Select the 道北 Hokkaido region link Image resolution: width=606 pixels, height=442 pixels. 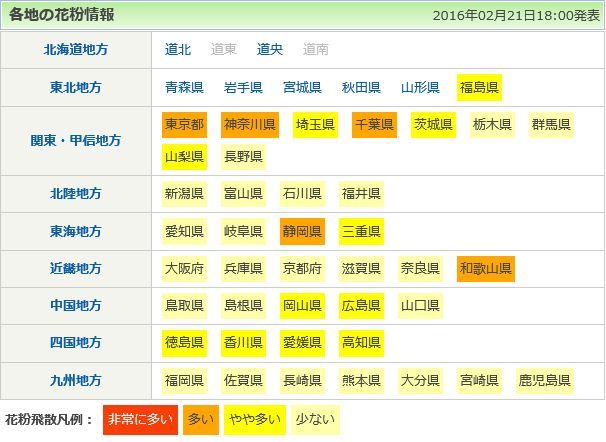178,49
